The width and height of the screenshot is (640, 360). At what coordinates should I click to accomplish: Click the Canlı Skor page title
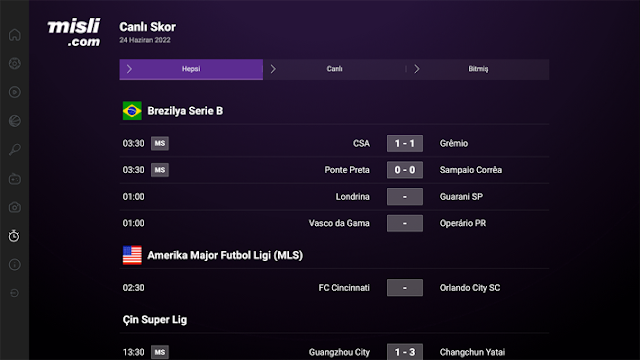[147, 27]
